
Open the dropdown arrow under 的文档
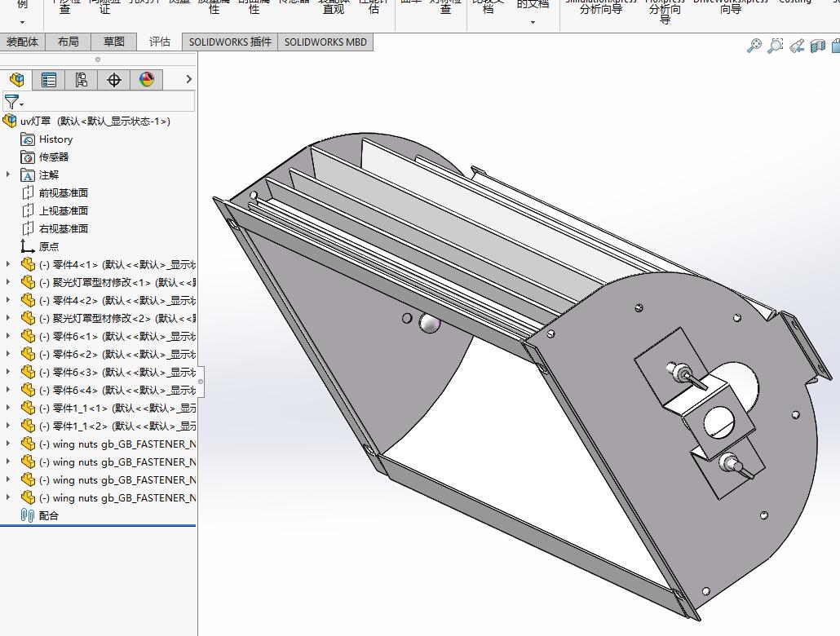pyautogui.click(x=533, y=23)
